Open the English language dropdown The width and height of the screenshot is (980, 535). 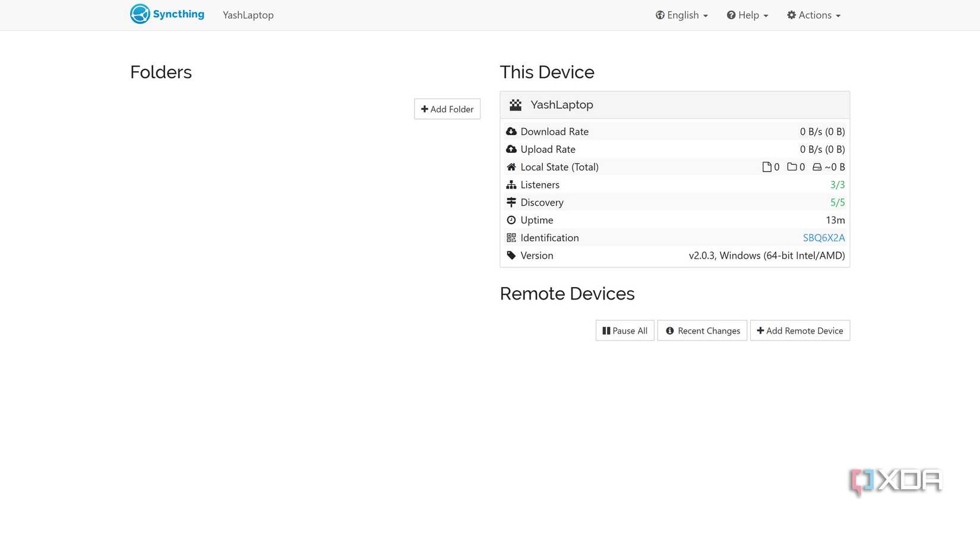point(681,15)
